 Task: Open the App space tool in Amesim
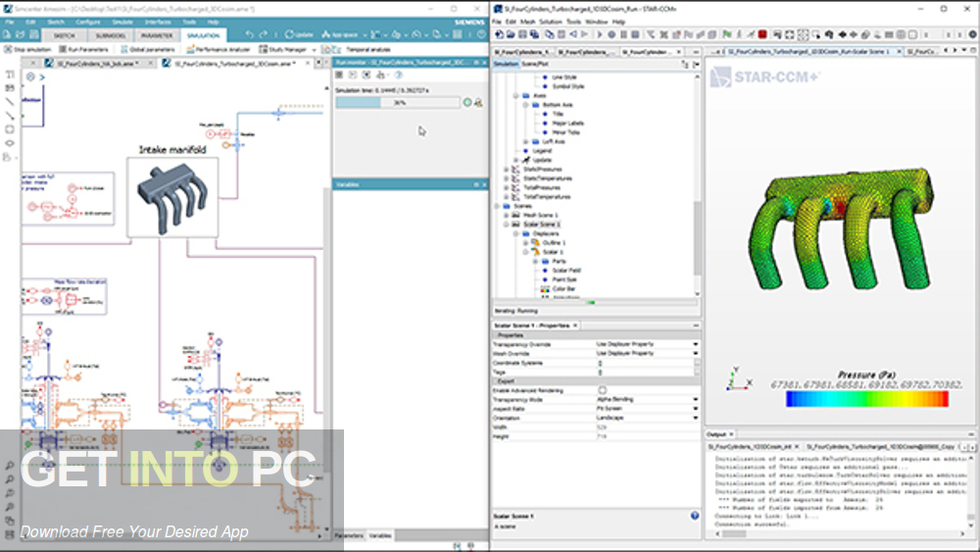tap(339, 35)
